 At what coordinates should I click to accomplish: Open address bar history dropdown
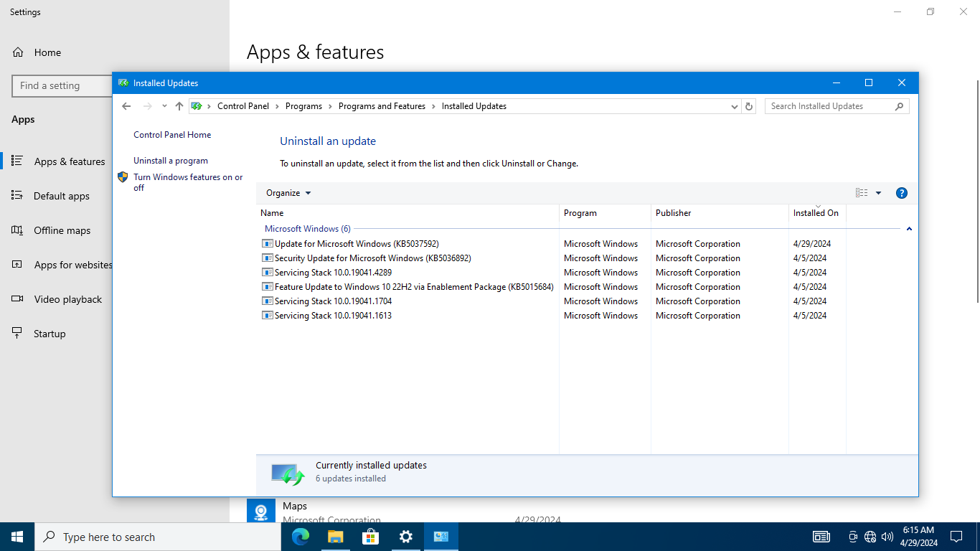click(x=735, y=106)
